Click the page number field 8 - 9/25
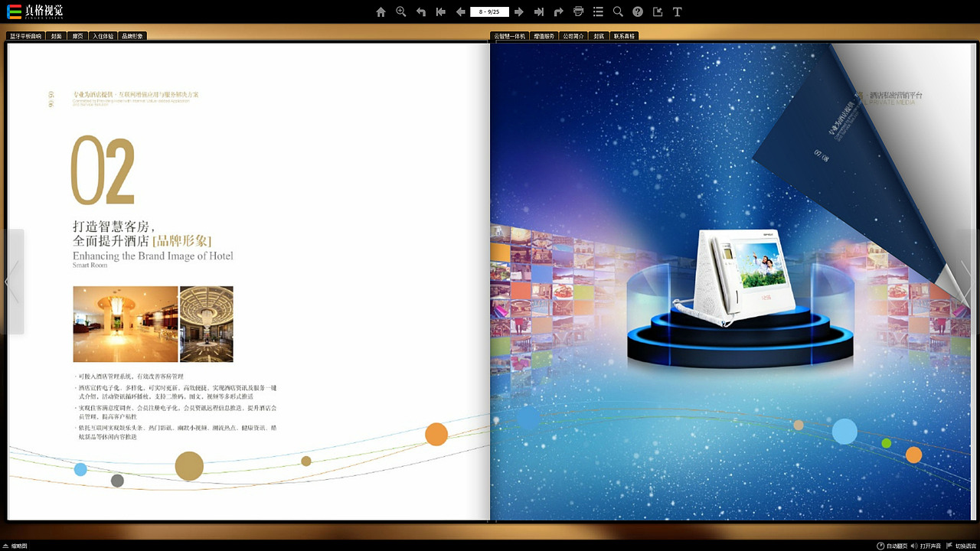This screenshot has height=551, width=980. pos(489,11)
